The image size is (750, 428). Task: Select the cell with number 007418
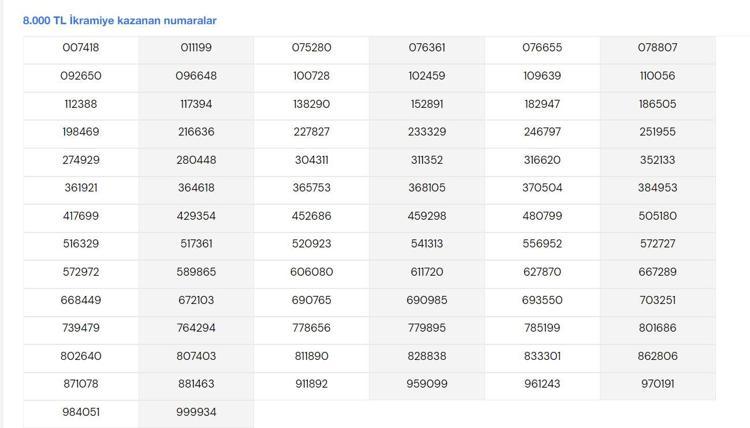pyautogui.click(x=81, y=48)
